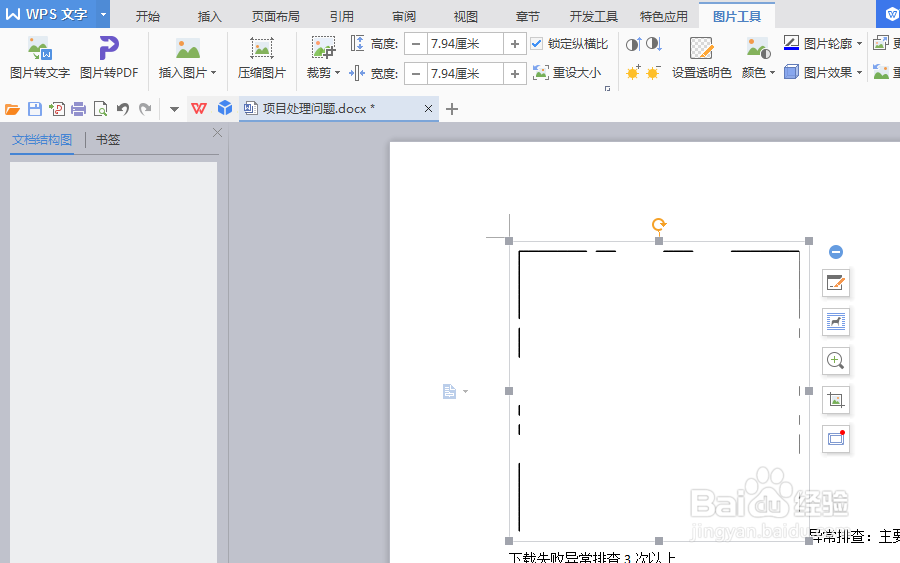The height and width of the screenshot is (563, 900).
Task: Switch to the 开始 tab
Action: coord(148,16)
